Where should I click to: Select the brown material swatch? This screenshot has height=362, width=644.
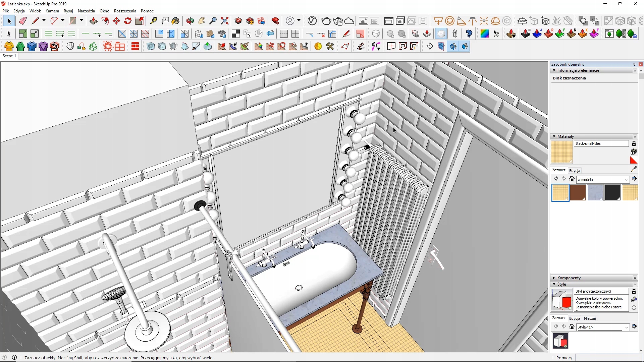578,193
